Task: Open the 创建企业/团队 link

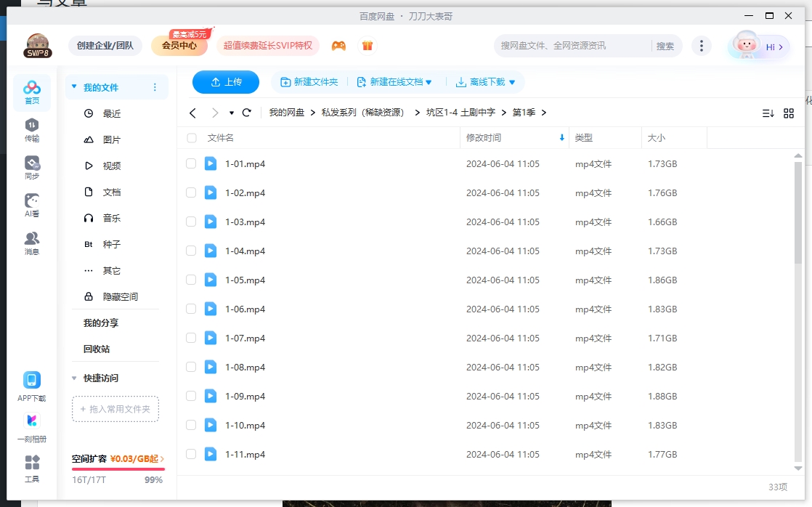Action: click(105, 45)
